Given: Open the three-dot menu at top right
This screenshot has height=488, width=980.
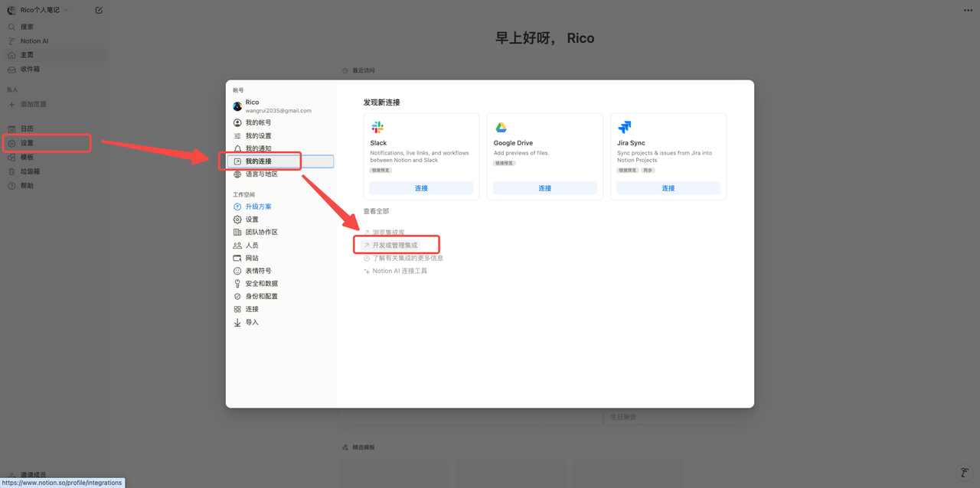Looking at the screenshot, I should coord(968,10).
